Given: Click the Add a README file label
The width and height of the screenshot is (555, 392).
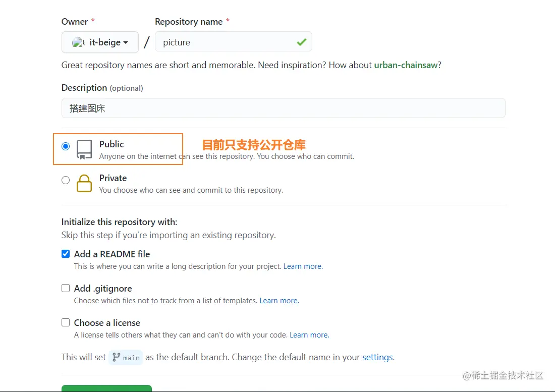Looking at the screenshot, I should pos(112,254).
